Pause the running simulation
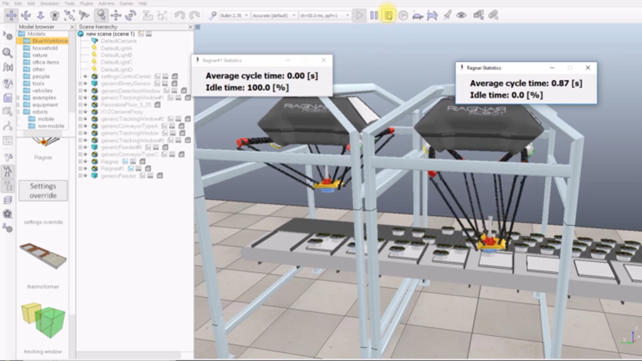Screen dimensions: 642x361 coord(374,16)
